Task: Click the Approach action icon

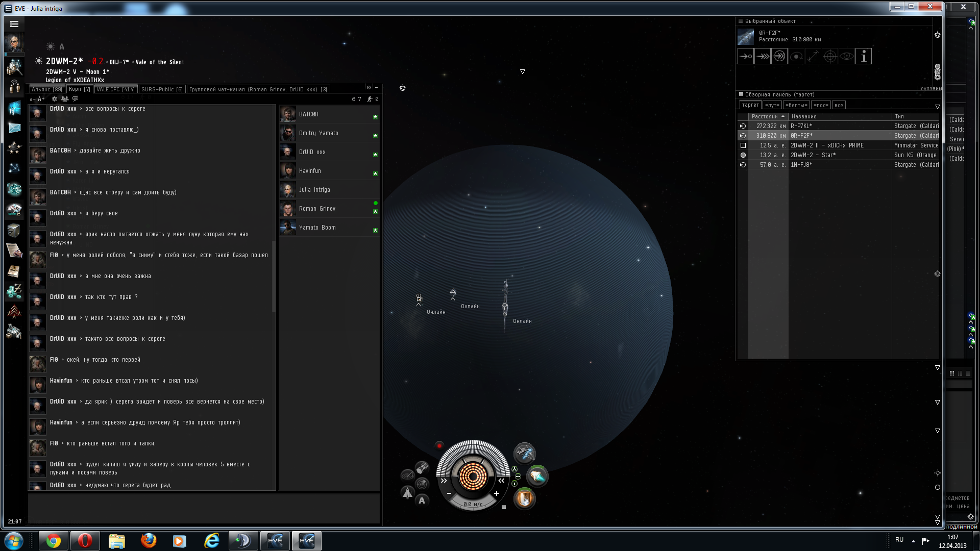Action: (746, 57)
